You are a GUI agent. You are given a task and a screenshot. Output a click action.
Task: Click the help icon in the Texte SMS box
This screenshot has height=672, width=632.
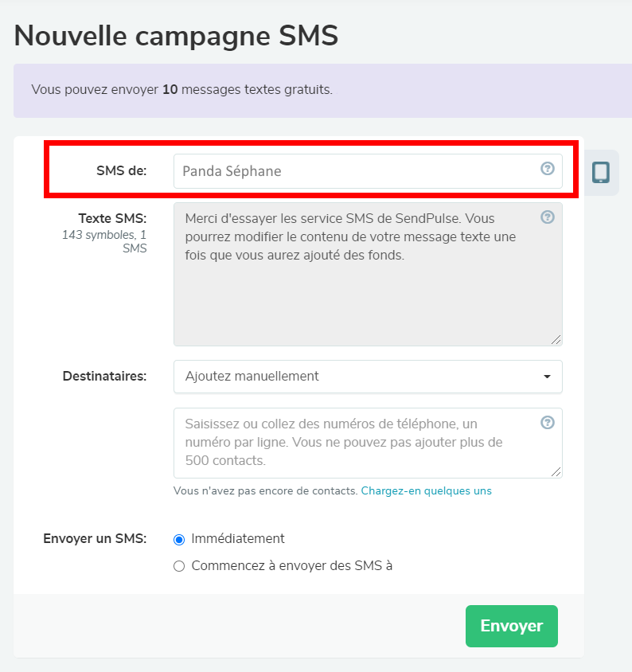coord(548,217)
